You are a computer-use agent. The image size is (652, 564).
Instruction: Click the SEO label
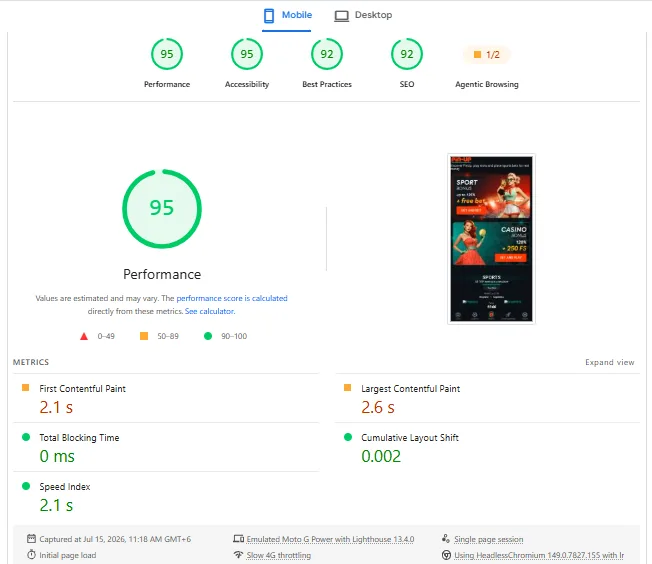point(407,84)
